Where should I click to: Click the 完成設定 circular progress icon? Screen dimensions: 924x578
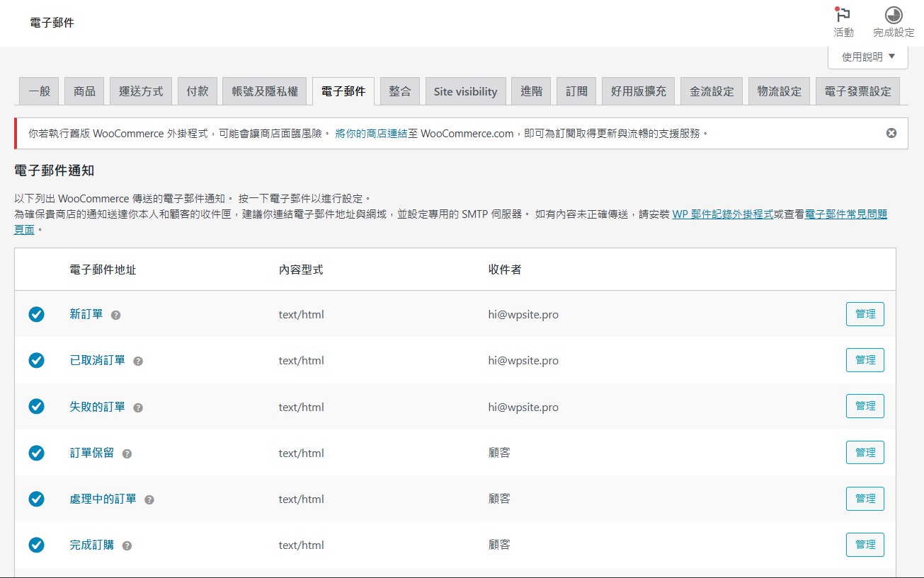coord(892,16)
